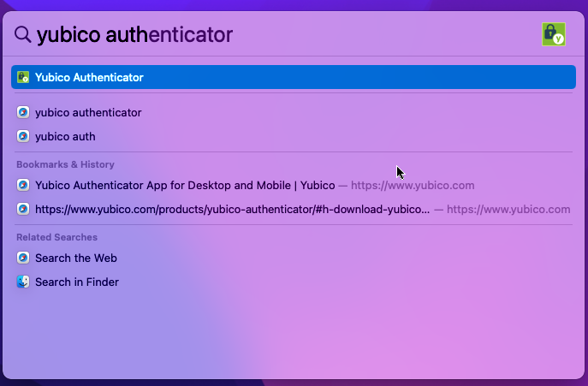Click the green lock icon in the Yubico Authenticator row
Screen dimensions: 588x386
[23, 77]
